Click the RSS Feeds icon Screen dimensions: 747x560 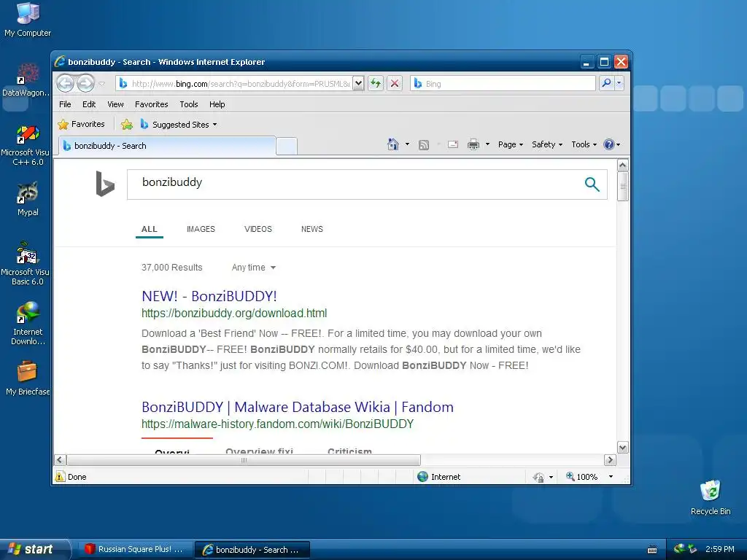[x=424, y=145]
